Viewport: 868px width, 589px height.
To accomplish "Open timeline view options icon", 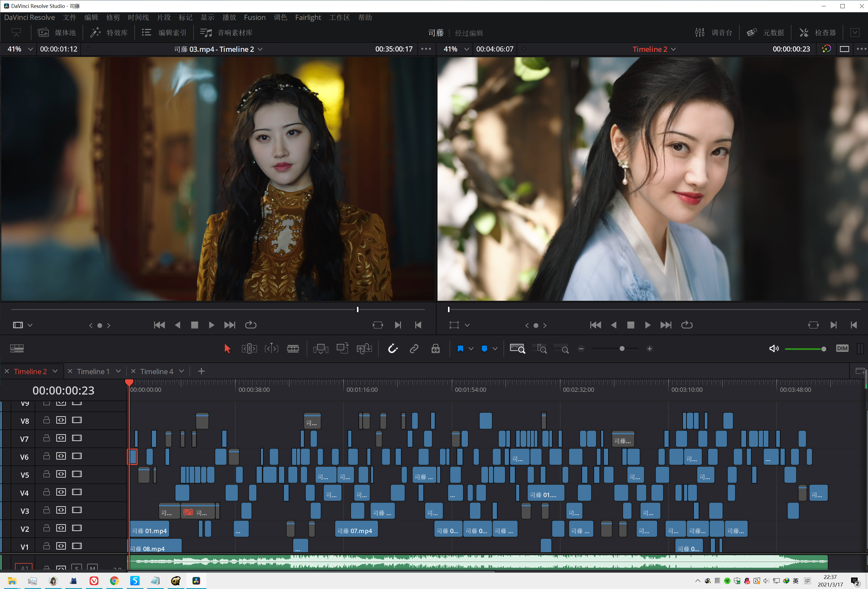I will point(17,348).
